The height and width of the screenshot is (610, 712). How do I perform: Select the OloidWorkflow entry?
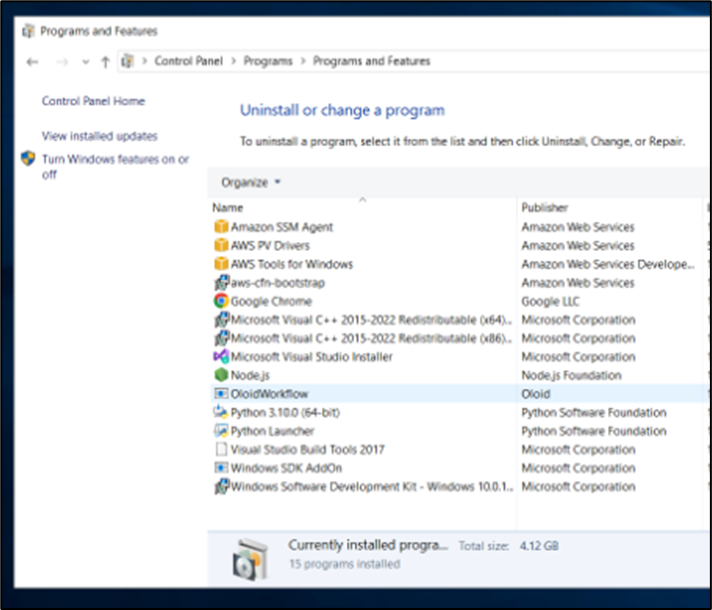269,394
